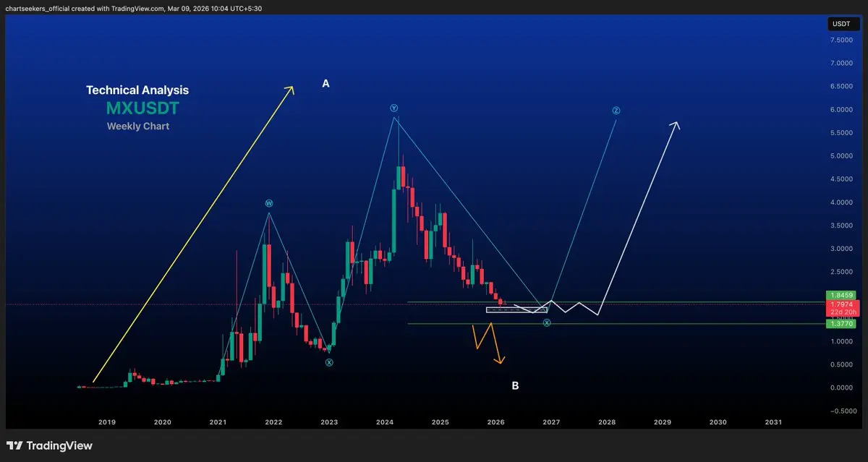Select the circled W wave label

click(x=269, y=205)
